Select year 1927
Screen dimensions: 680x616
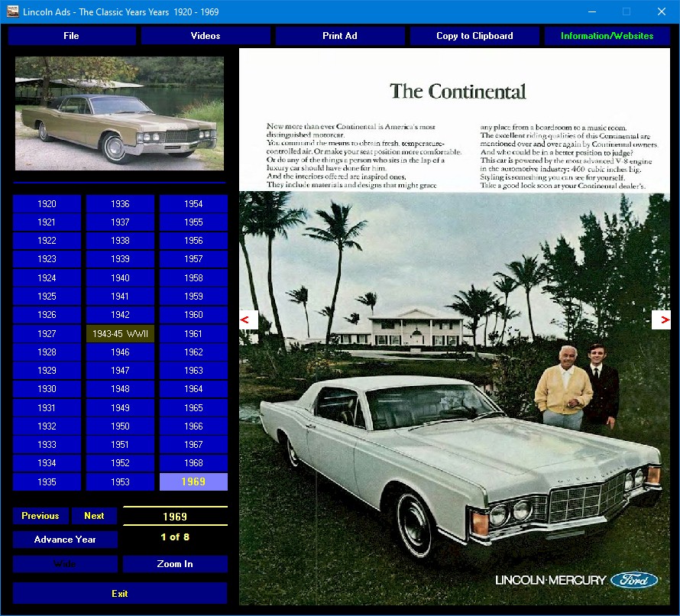(47, 333)
